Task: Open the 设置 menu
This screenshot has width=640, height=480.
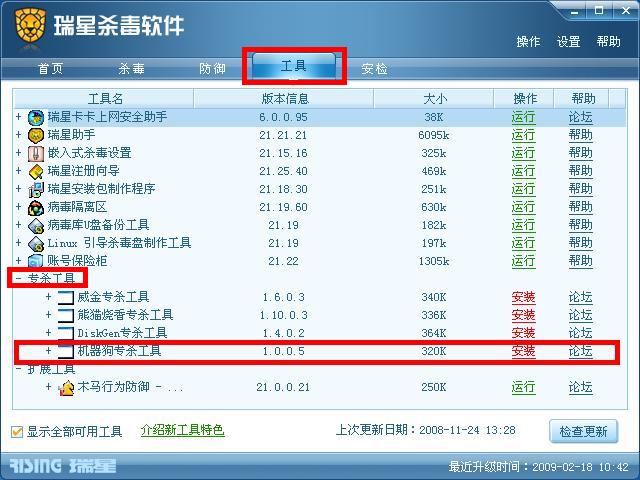Action: 569,42
